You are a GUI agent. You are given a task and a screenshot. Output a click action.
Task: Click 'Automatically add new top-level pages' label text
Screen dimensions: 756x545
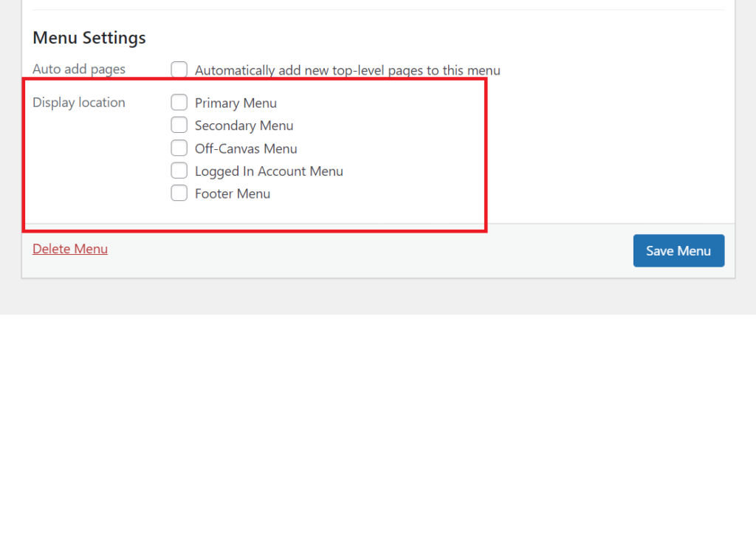pos(347,71)
